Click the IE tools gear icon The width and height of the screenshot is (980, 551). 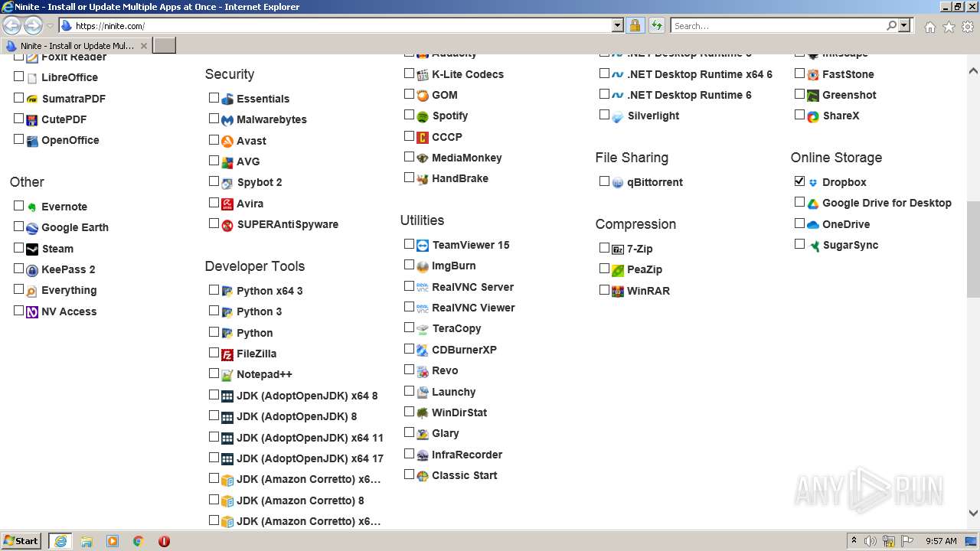[967, 27]
